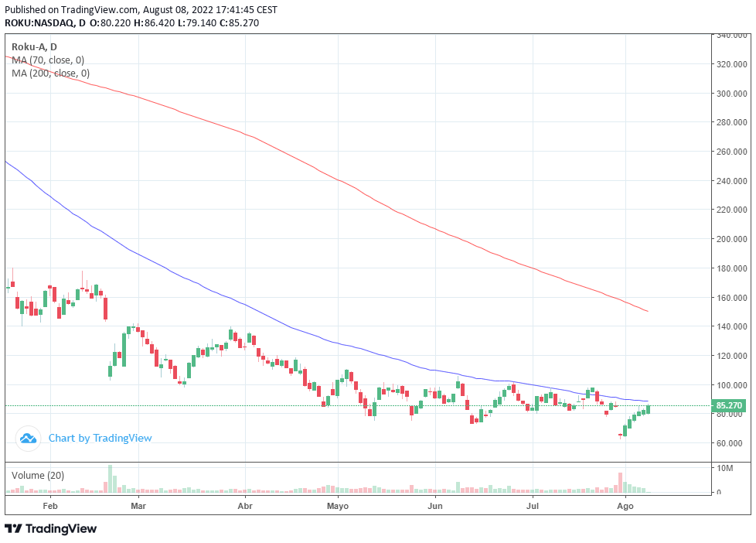756x543 pixels.
Task: Click the 180.000 price axis label
Action: click(731, 268)
